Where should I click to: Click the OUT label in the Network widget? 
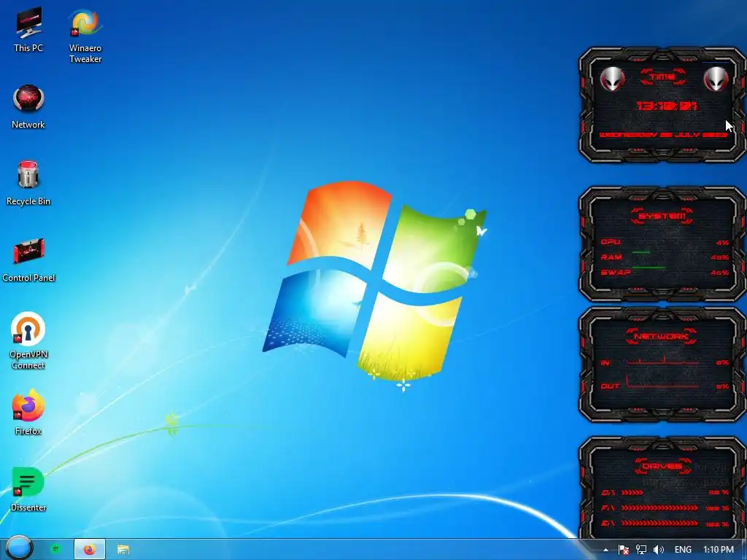click(x=611, y=386)
